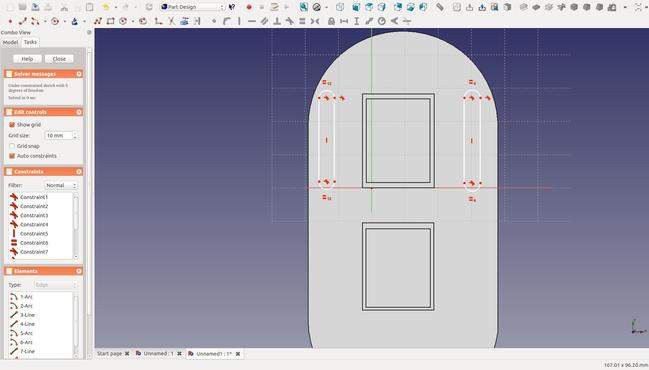Open the Macros dialog icon

(x=274, y=7)
